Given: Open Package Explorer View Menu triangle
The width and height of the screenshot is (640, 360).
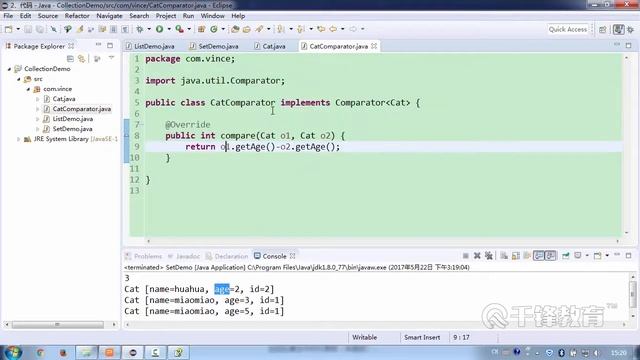Looking at the screenshot, I should pos(111,58).
